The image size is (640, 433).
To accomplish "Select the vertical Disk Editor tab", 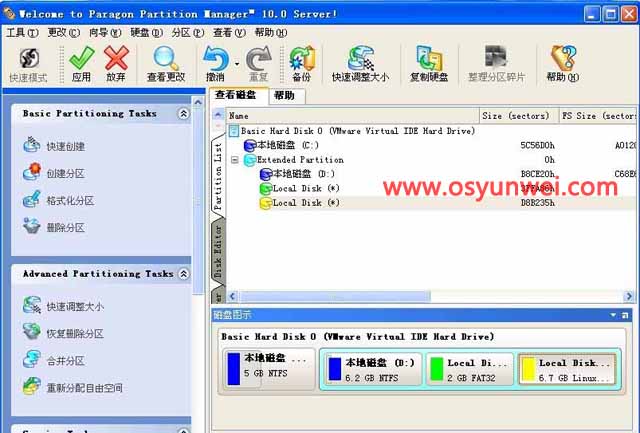I will coord(218,252).
